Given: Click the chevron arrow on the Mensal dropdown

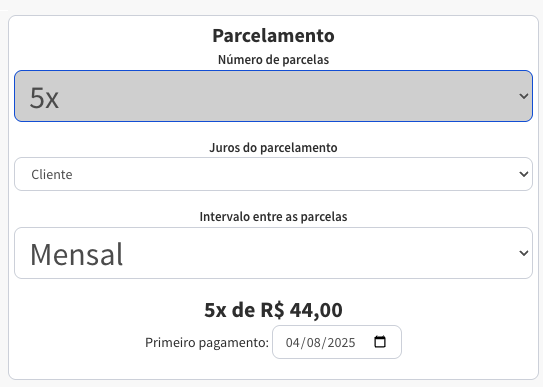Looking at the screenshot, I should point(524,253).
